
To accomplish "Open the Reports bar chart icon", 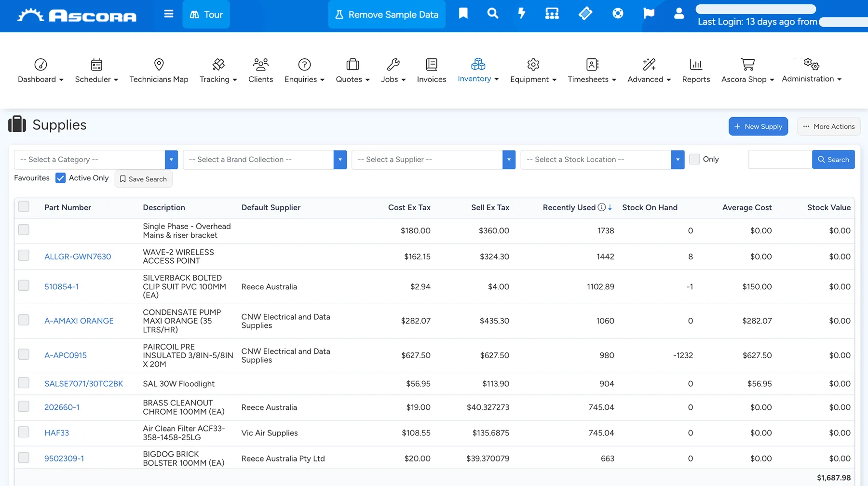I will click(x=696, y=64).
